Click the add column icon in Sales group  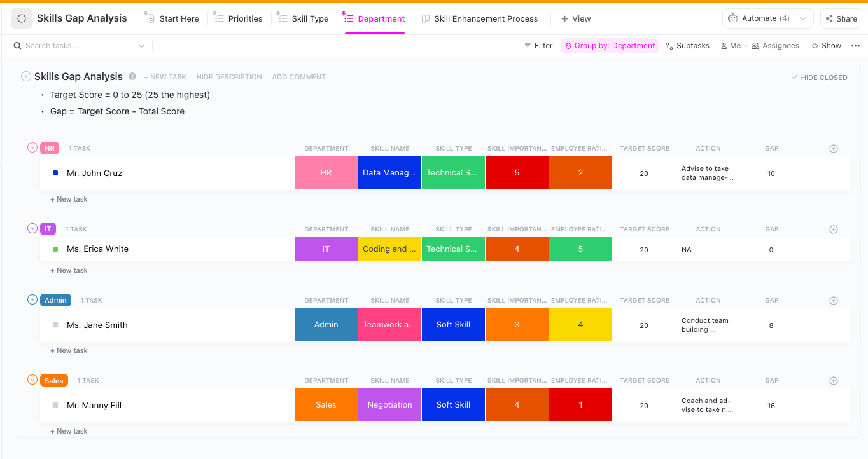[x=834, y=381]
